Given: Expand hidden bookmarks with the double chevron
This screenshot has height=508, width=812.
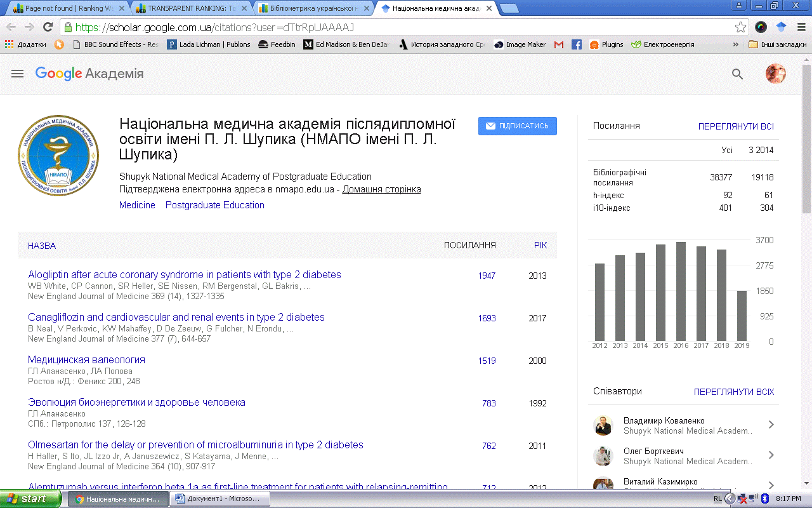Looking at the screenshot, I should pos(736,44).
